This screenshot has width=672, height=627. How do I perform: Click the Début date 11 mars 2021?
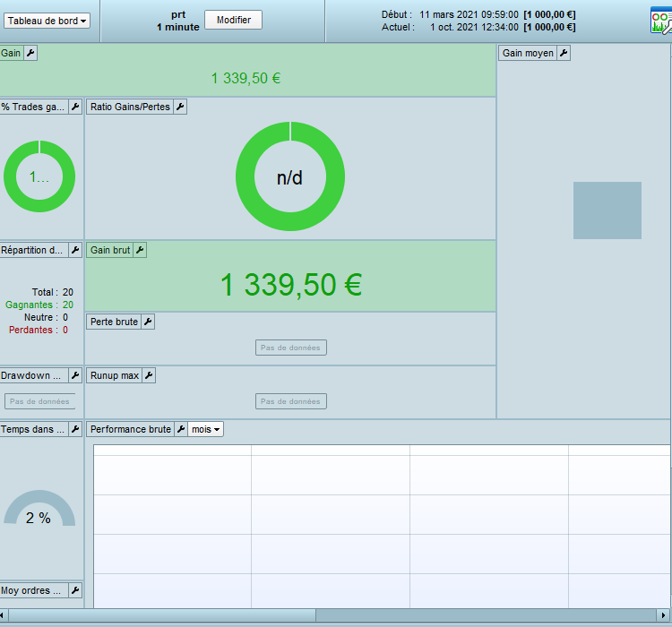[469, 14]
